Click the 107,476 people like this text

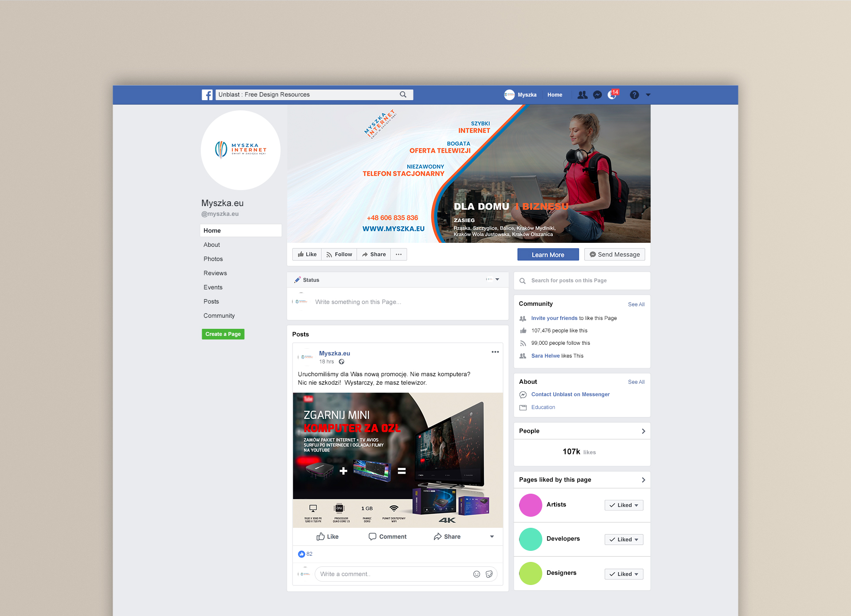tap(559, 331)
